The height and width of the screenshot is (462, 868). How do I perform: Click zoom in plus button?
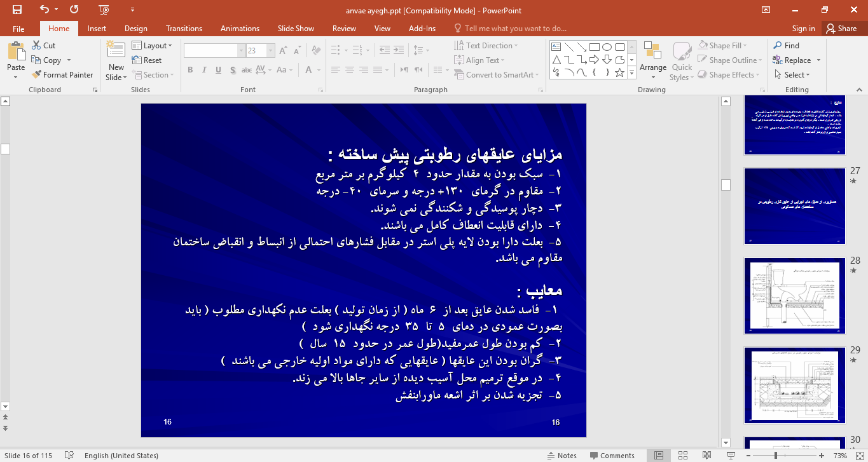[822, 456]
